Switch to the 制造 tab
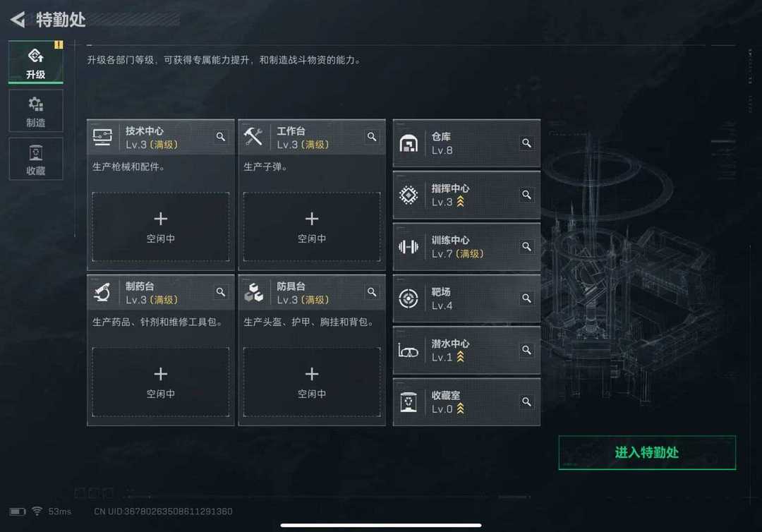Image resolution: width=762 pixels, height=532 pixels. coord(35,111)
